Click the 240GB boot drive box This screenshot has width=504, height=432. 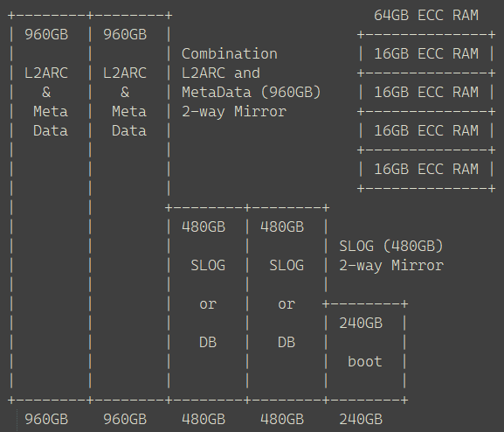(x=365, y=352)
